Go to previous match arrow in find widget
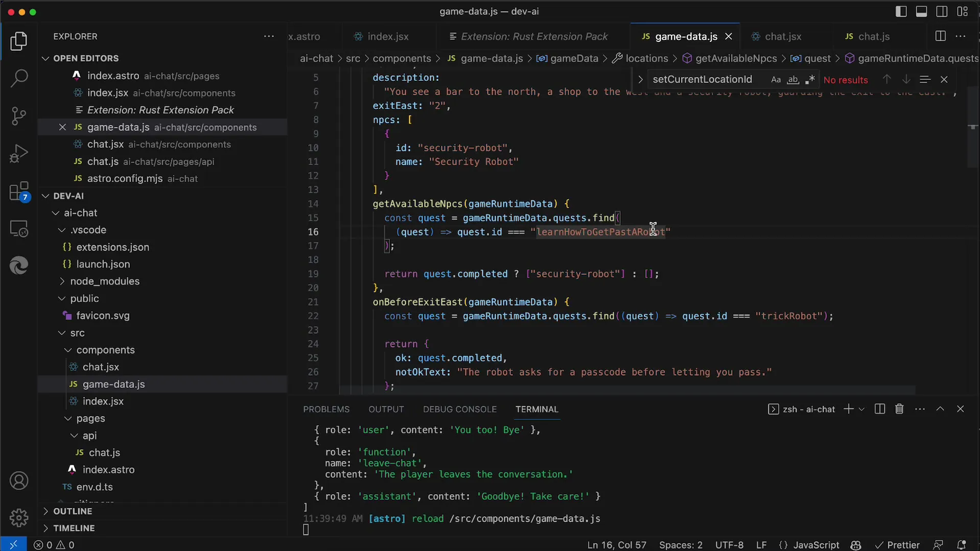The width and height of the screenshot is (980, 551). [x=887, y=80]
